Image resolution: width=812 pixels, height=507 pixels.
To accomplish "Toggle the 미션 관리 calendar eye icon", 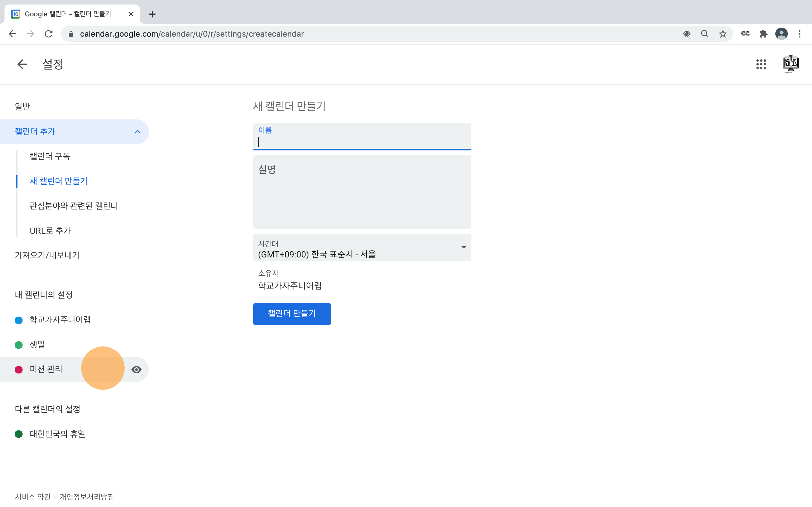I will pyautogui.click(x=136, y=370).
